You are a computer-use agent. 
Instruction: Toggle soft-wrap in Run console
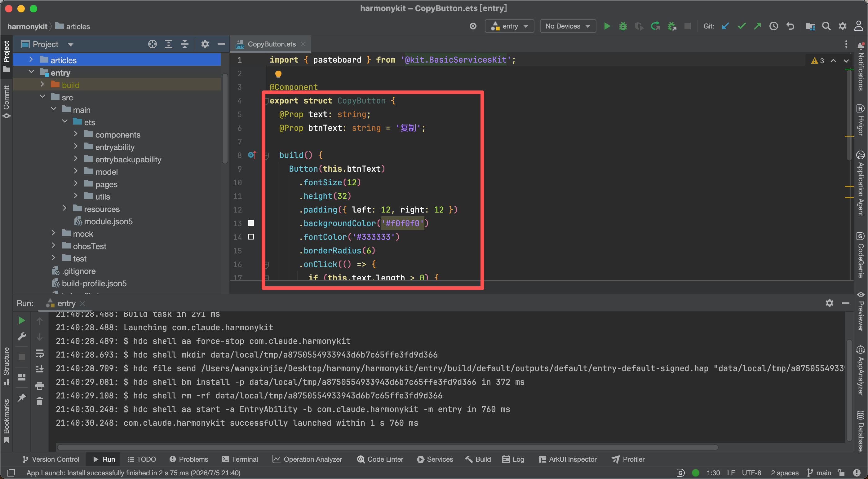click(40, 353)
